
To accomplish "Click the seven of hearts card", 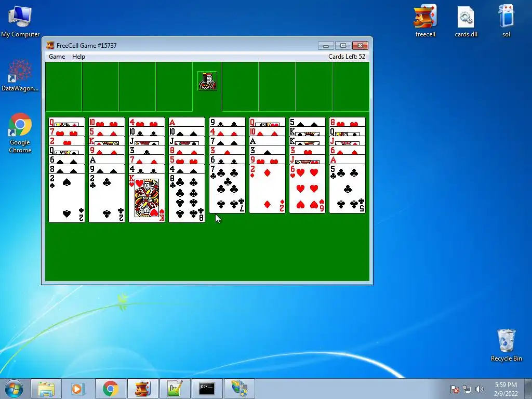I will pyautogui.click(x=66, y=131).
